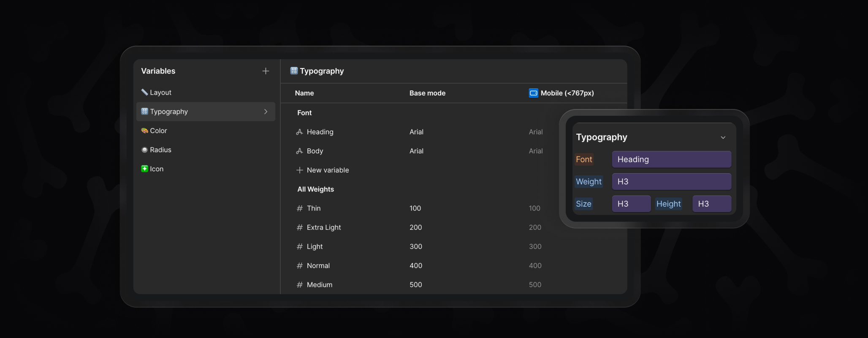
Task: Edit Normal base value 400
Action: [x=416, y=265]
